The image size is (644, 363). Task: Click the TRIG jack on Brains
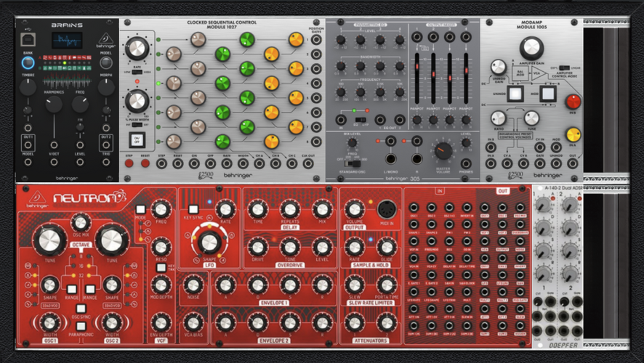[106, 163]
